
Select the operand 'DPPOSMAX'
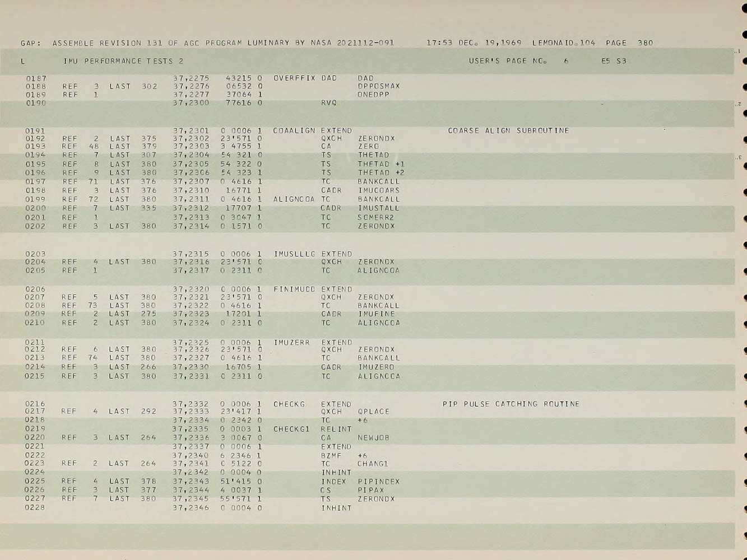click(379, 86)
